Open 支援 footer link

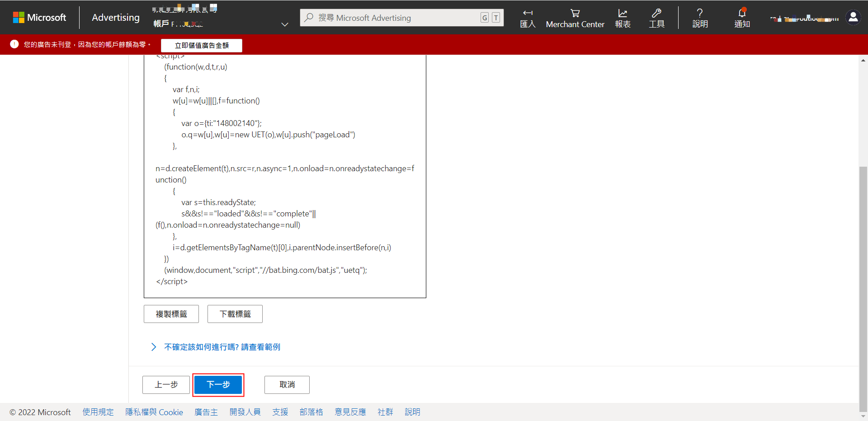[280, 412]
